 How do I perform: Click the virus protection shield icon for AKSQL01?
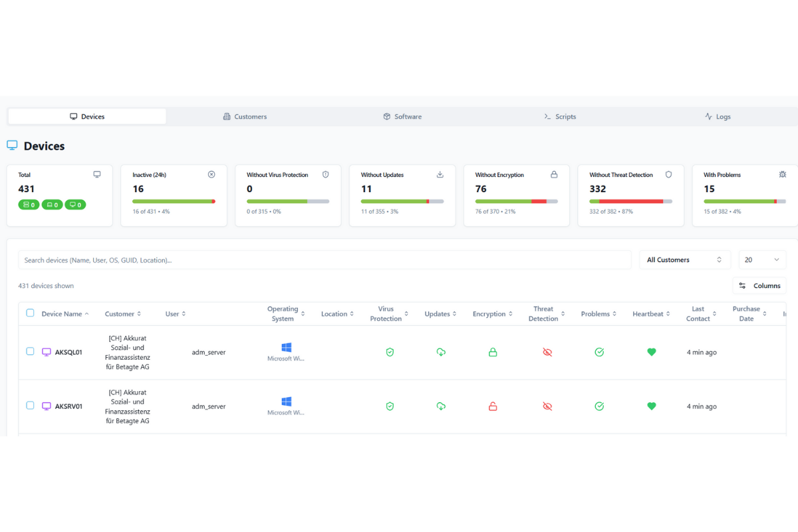[390, 352]
